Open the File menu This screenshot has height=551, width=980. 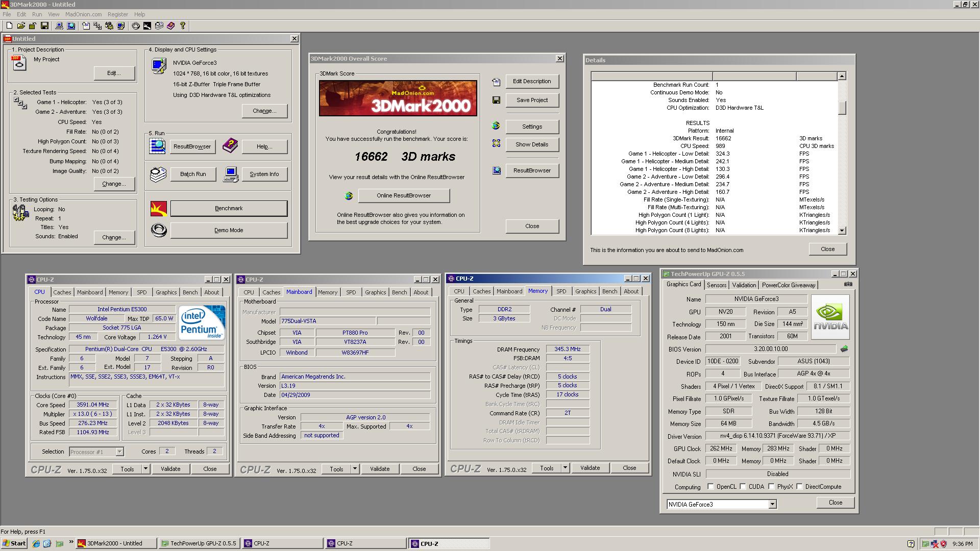[x=7, y=14]
